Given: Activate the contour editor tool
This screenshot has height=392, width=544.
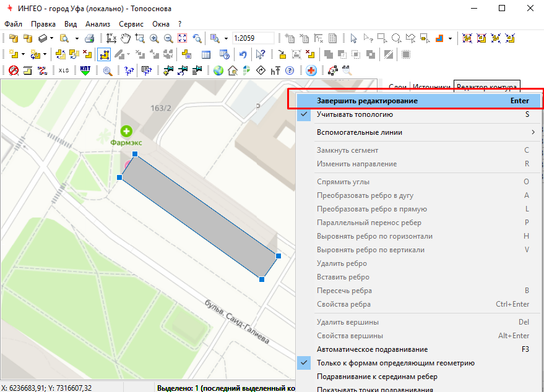Looking at the screenshot, I should click(x=104, y=54).
